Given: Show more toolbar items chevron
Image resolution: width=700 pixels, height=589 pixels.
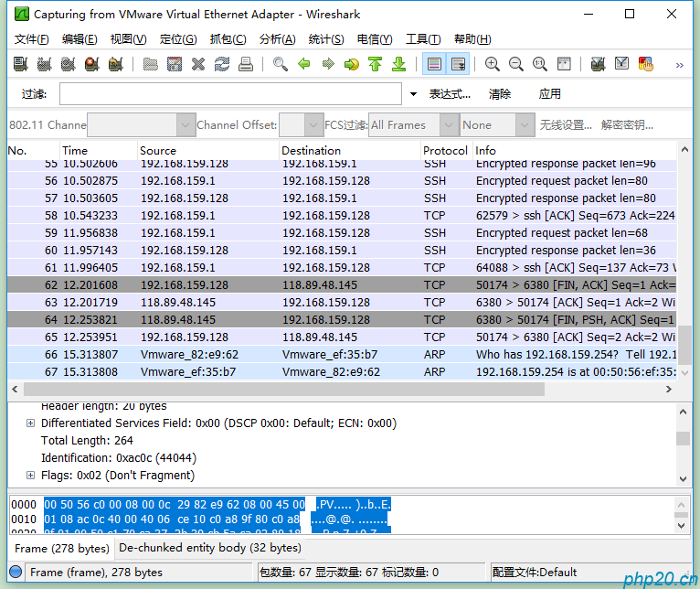Looking at the screenshot, I should (x=680, y=65).
